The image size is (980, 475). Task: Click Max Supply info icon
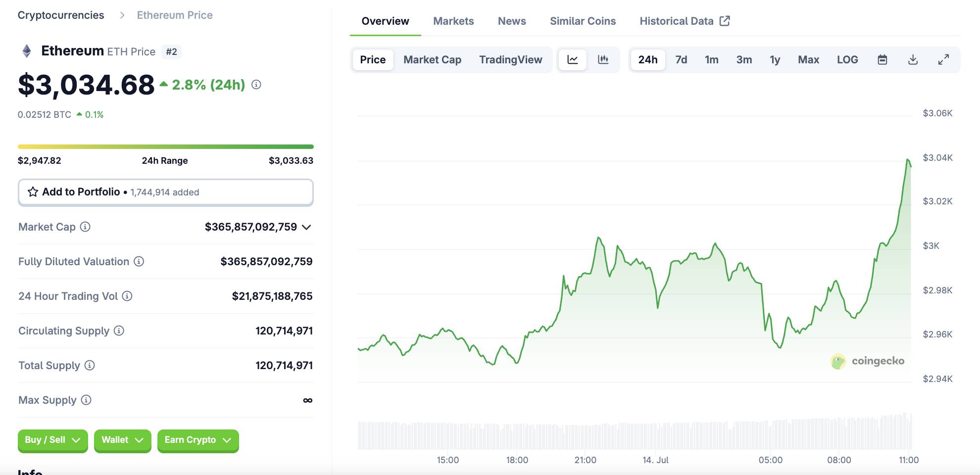pyautogui.click(x=86, y=400)
